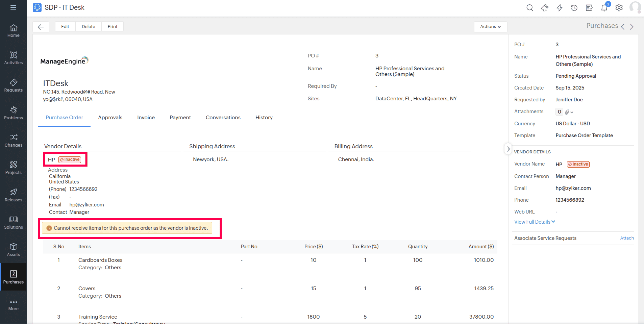Click the user profile avatar
Screen dimensions: 644x324
(x=635, y=7)
